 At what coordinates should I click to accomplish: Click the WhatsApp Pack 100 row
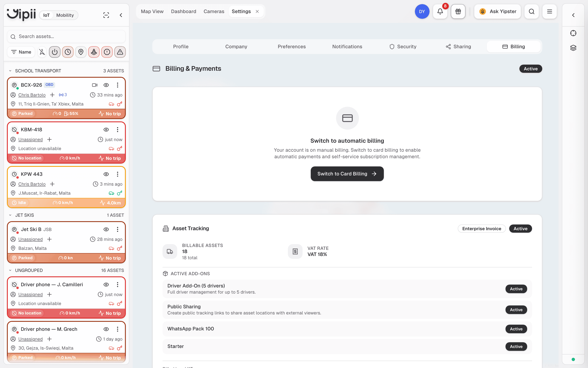[347, 329]
